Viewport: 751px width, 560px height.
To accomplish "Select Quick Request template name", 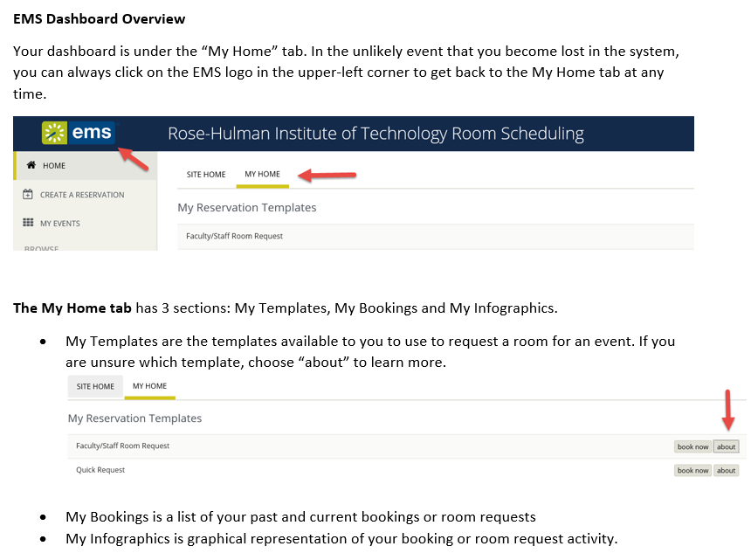I will (x=100, y=470).
